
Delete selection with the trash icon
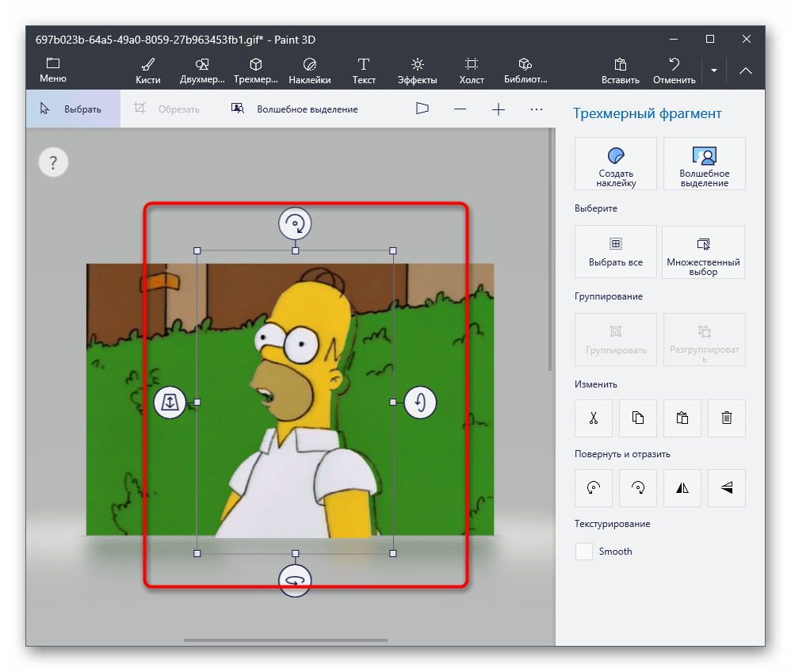tap(726, 418)
